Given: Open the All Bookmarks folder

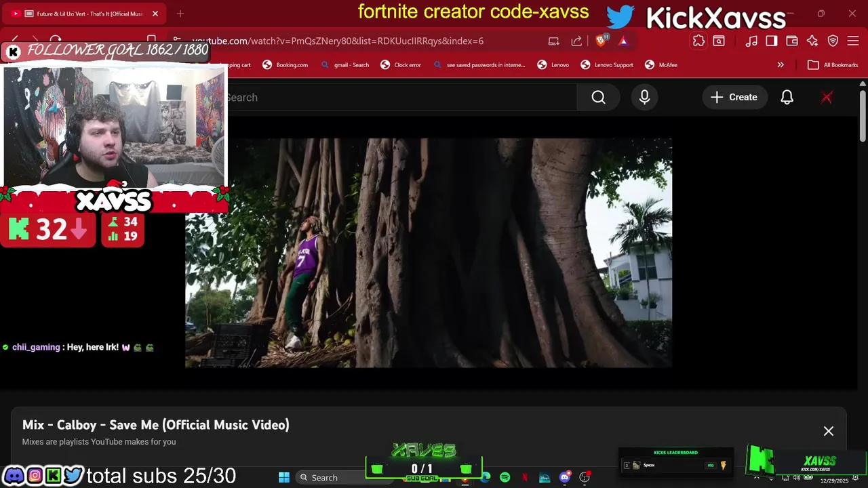Looking at the screenshot, I should 833,65.
